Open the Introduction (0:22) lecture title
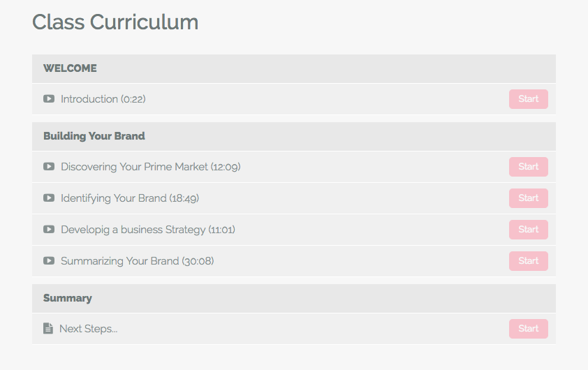The width and height of the screenshot is (588, 370). coord(103,99)
